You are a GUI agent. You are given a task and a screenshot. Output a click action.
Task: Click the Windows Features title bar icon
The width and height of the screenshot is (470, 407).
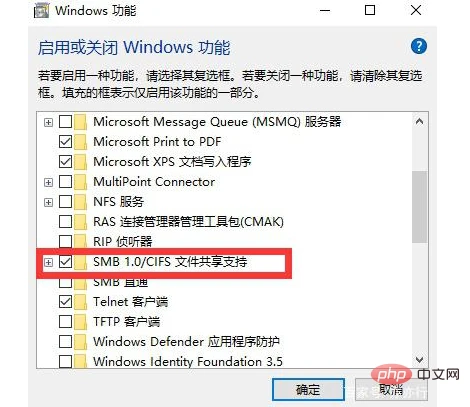coord(42,11)
